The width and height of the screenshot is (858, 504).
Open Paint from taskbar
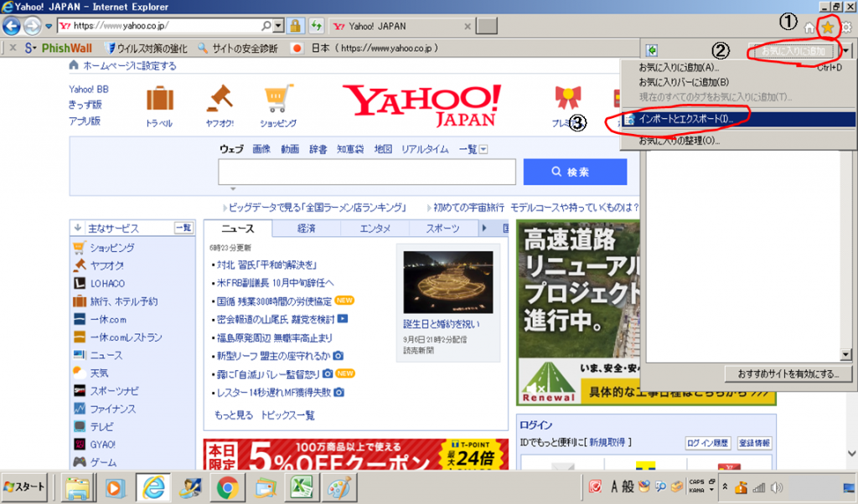pyautogui.click(x=339, y=487)
